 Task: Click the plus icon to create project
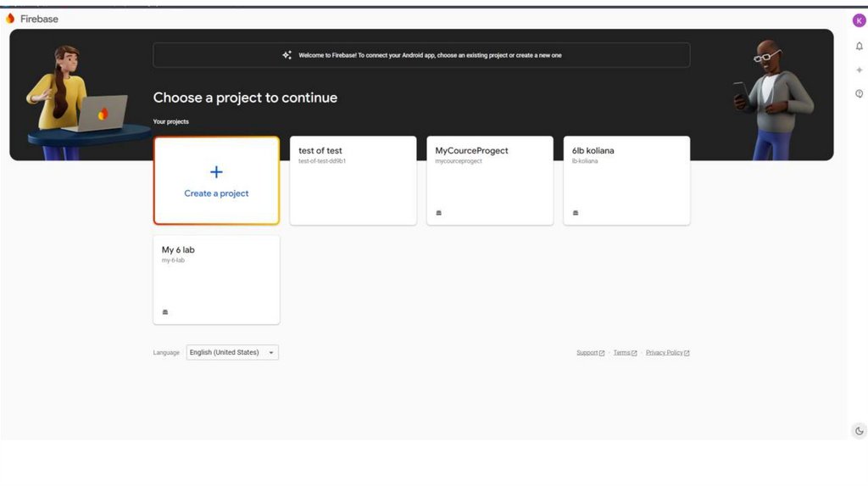click(216, 172)
